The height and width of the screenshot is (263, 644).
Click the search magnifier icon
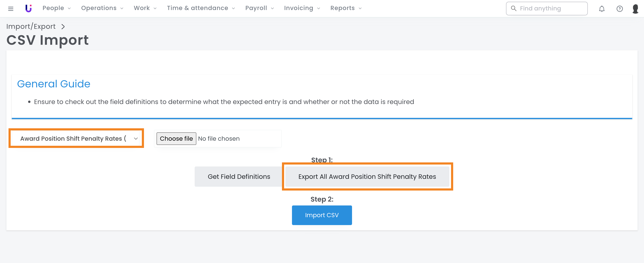pos(513,9)
